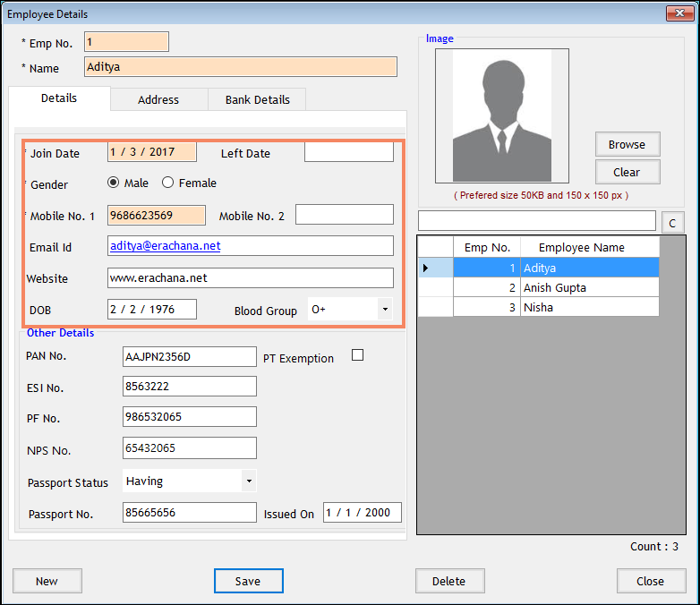700x605 pixels.
Task: Focus the Emp No. field
Action: pos(126,41)
